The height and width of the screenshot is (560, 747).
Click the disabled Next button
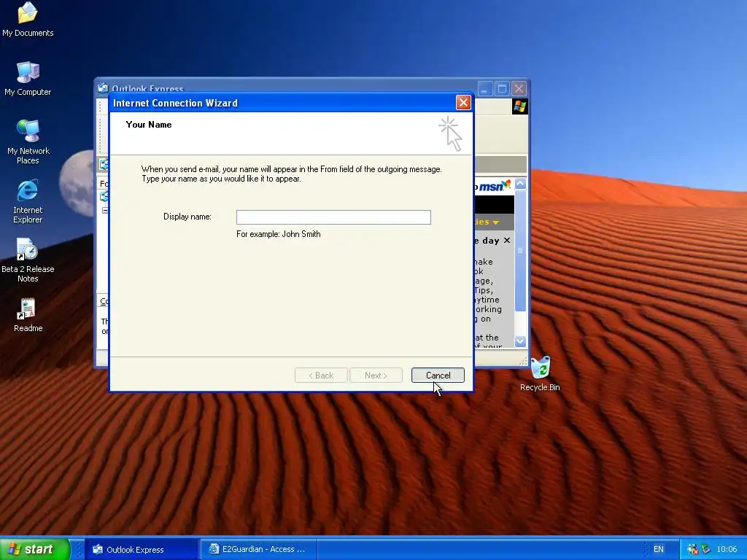tap(376, 376)
